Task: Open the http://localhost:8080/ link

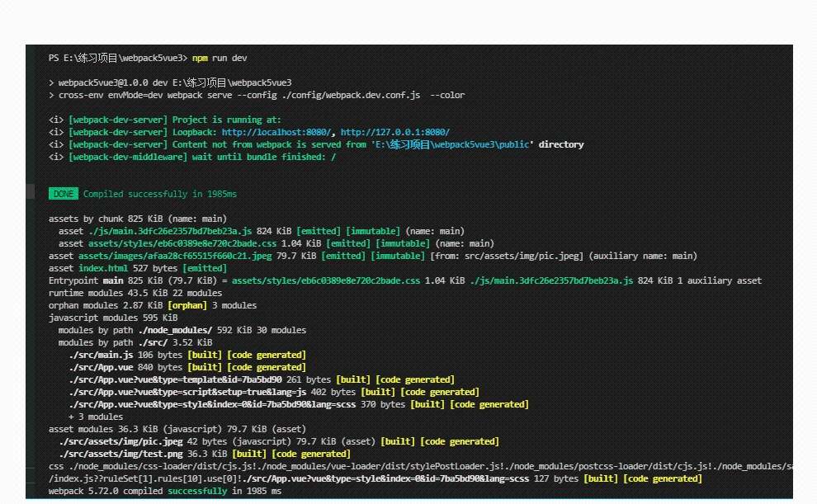Action: (276, 132)
